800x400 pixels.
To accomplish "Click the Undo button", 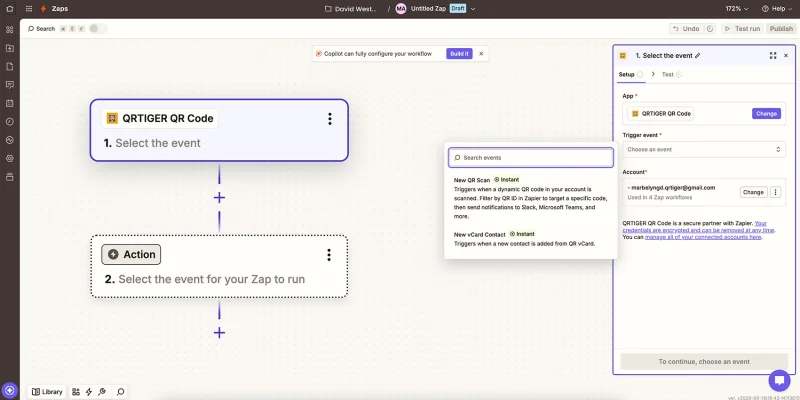I will click(x=686, y=29).
